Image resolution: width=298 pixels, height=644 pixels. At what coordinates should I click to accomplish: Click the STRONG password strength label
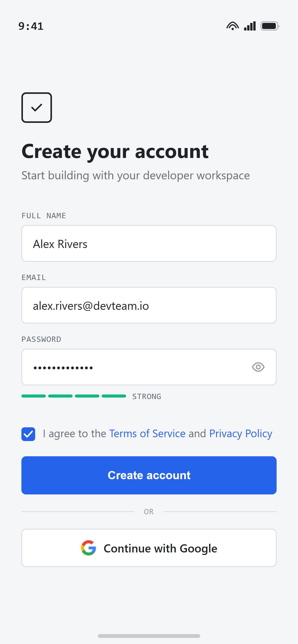click(x=147, y=397)
